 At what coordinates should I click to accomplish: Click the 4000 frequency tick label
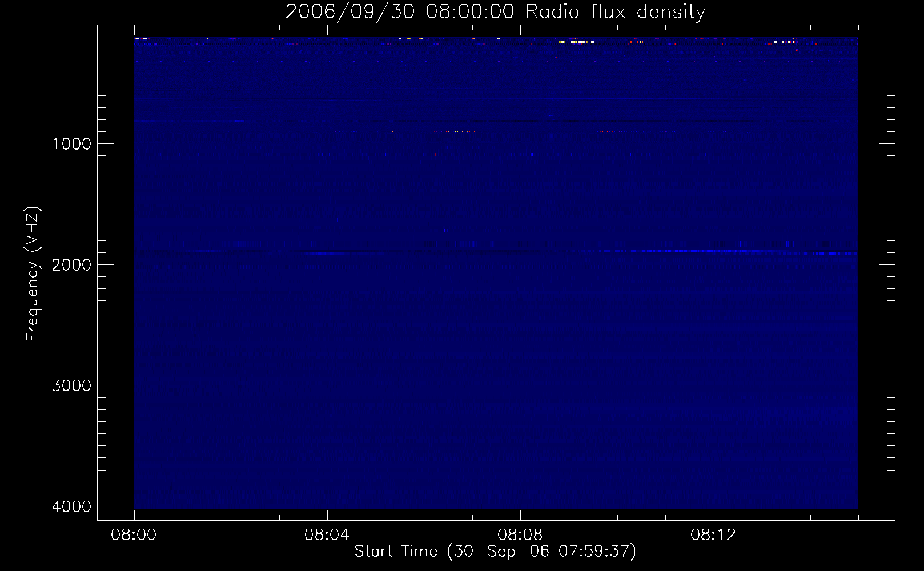71,506
